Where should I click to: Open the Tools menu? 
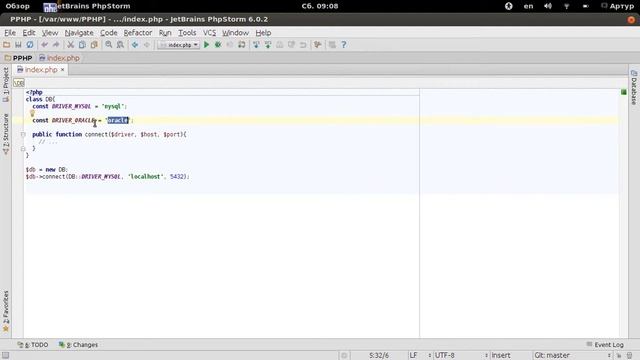click(187, 33)
